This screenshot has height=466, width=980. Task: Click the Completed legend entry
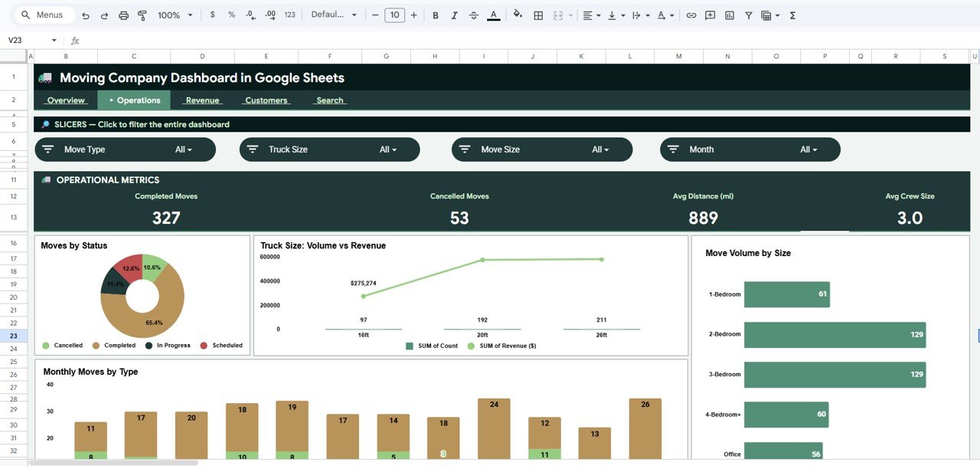coord(115,346)
